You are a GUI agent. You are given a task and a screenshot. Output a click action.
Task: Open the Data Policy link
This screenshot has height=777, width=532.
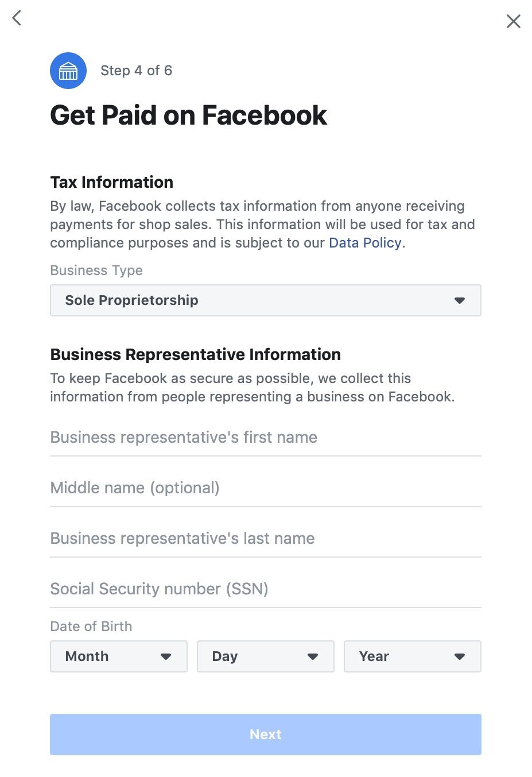[x=365, y=243]
